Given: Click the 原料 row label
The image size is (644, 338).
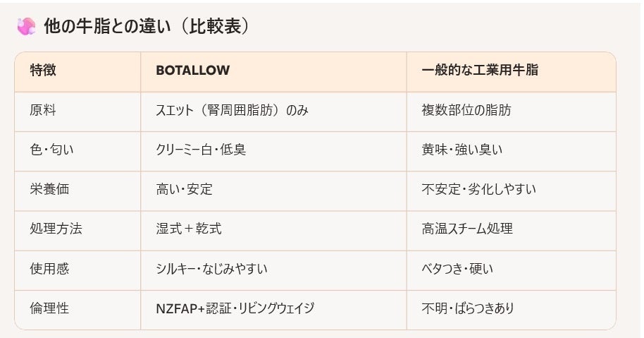Looking at the screenshot, I should pos(43,111).
